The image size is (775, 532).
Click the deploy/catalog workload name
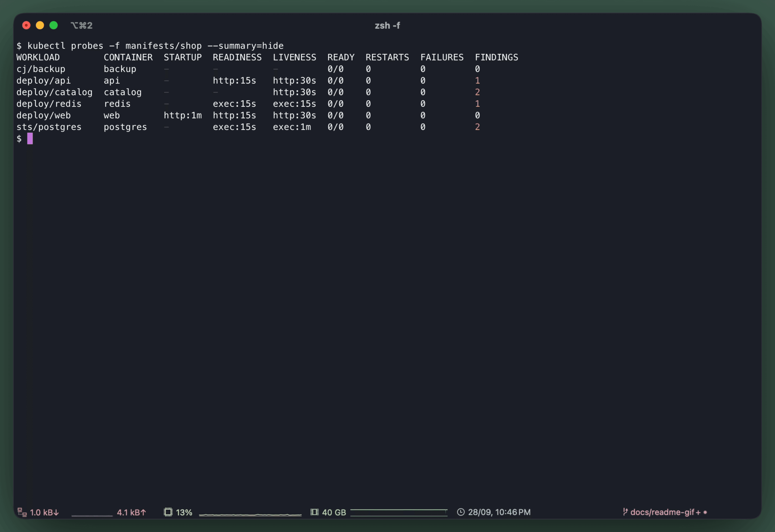[54, 92]
